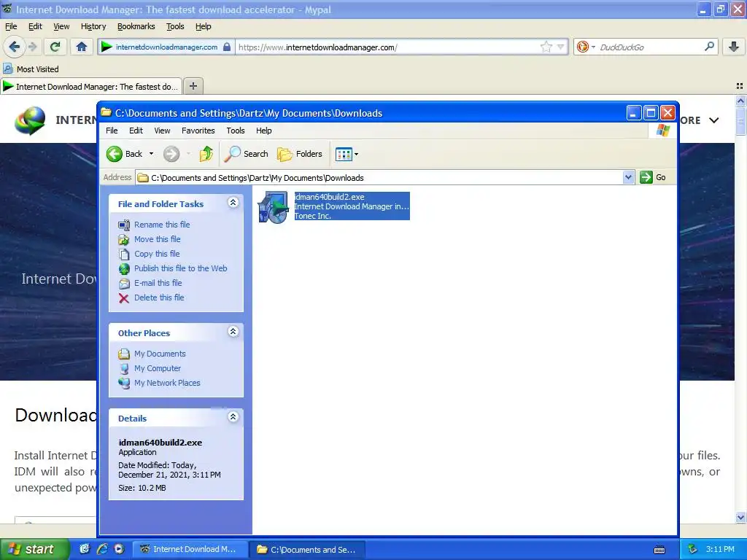
Task: Click the Windows Start button
Action: pos(35,549)
